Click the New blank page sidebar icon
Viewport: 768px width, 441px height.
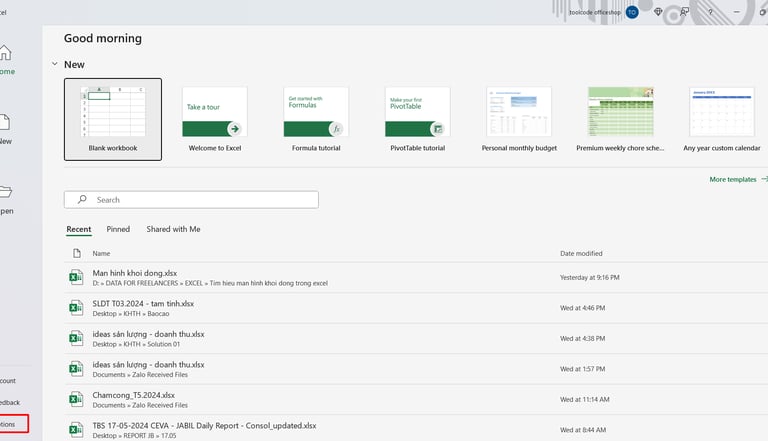(4, 122)
